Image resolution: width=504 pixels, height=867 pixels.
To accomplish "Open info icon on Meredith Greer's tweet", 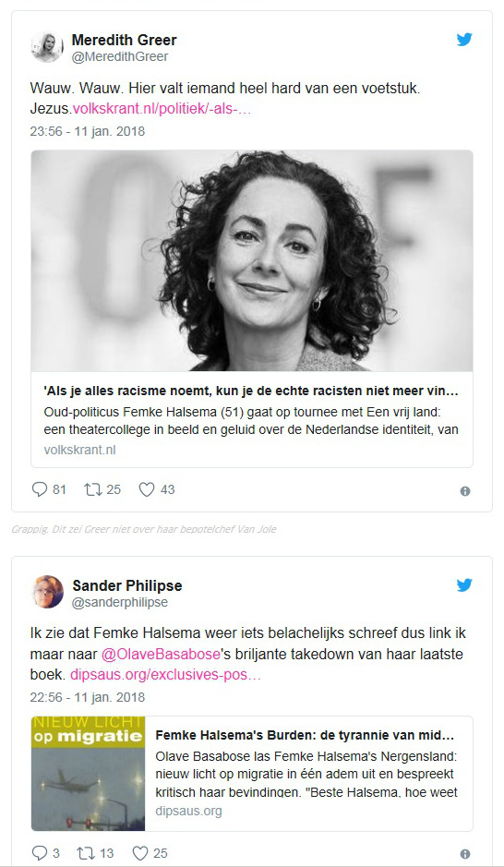I will [465, 491].
